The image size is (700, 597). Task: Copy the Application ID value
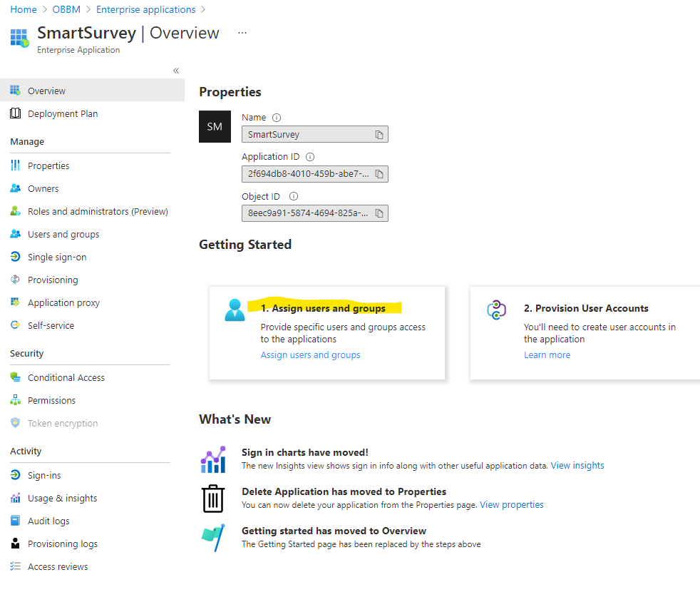(379, 174)
